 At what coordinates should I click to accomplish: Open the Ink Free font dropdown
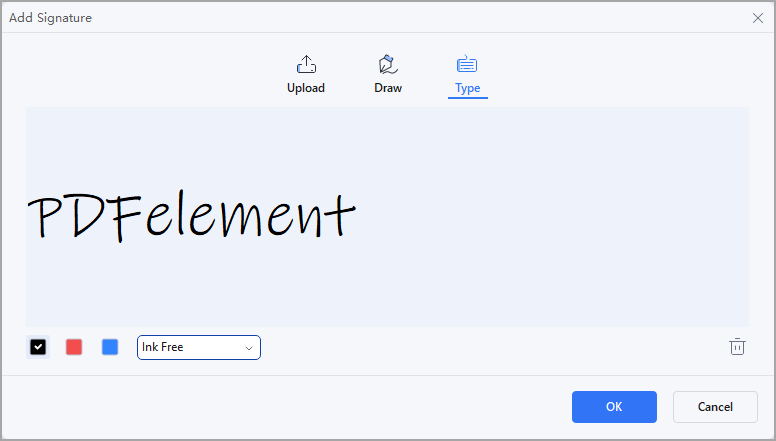coord(199,347)
